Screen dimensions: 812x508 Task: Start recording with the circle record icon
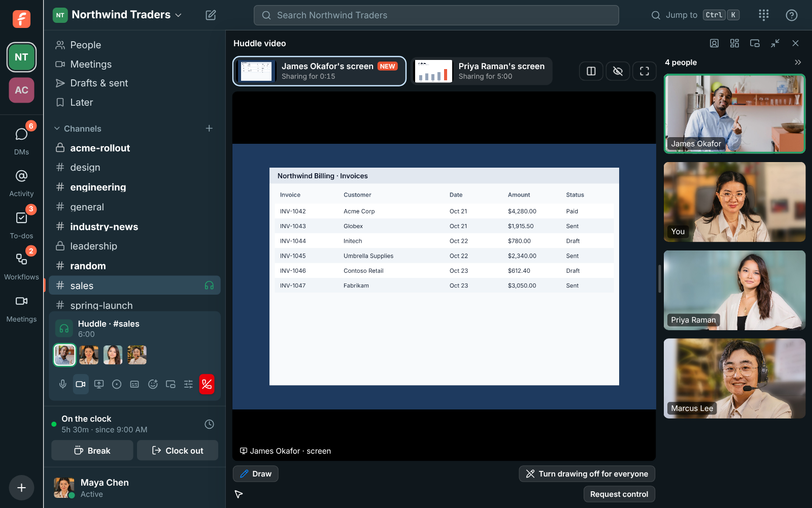[117, 385]
